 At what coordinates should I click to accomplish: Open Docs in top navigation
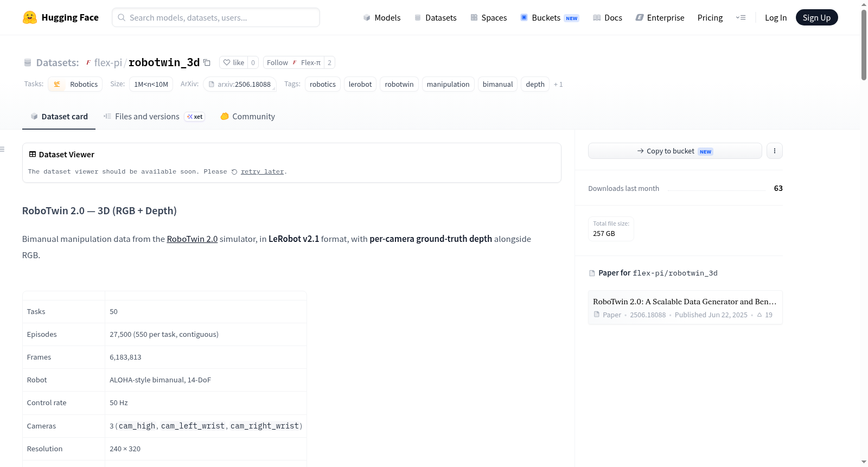click(607, 17)
